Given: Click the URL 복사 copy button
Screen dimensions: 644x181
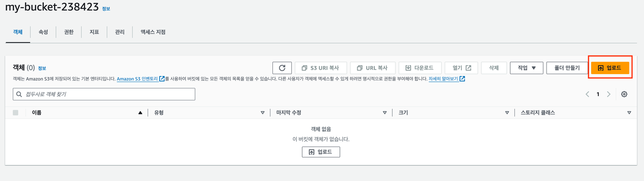Looking at the screenshot, I should [373, 68].
